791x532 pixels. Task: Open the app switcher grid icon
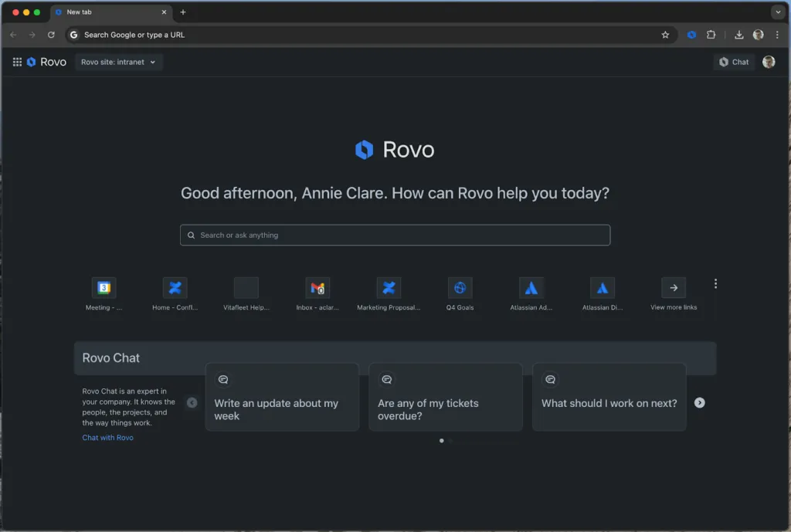pyautogui.click(x=17, y=62)
